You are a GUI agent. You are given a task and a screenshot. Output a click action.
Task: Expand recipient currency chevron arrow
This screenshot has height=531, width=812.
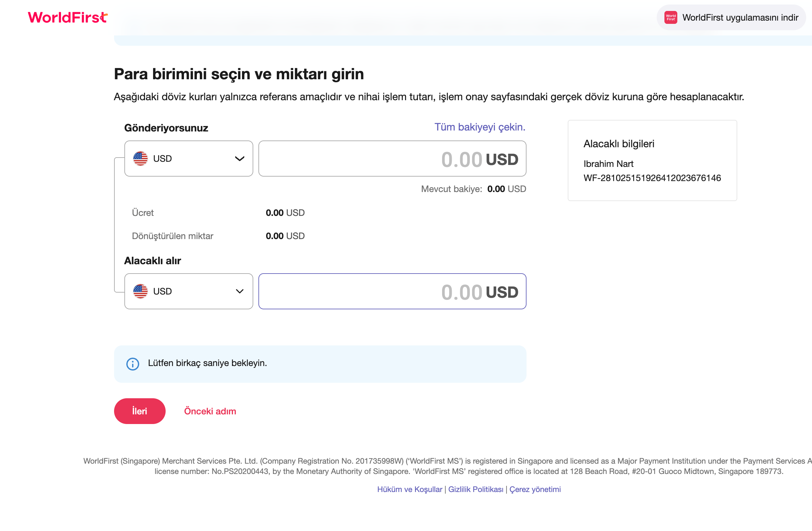point(239,291)
